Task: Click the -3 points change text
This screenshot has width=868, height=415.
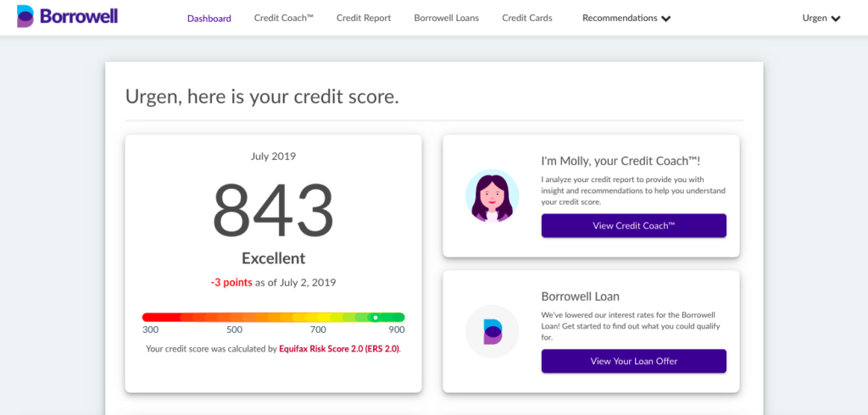Action: point(231,283)
